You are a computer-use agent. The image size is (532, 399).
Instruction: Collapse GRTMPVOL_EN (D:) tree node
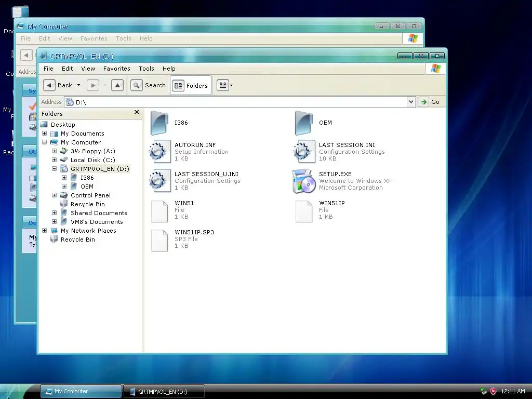coord(54,169)
